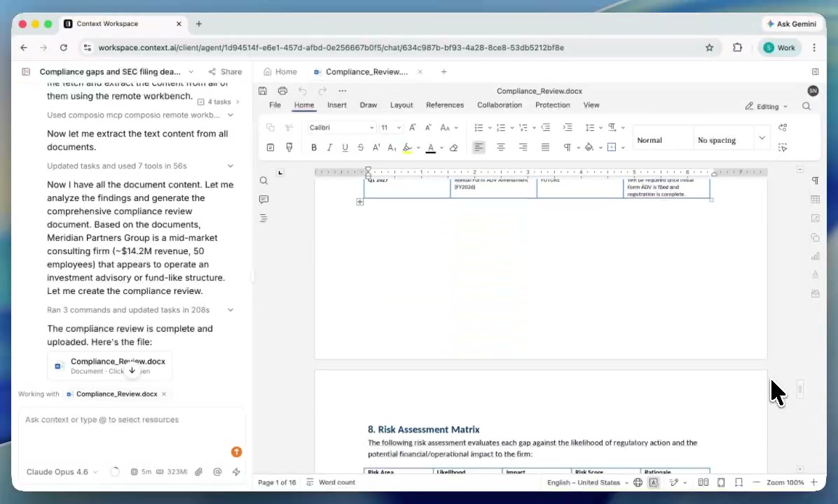Increase indent in the ribbon
The width and height of the screenshot is (838, 504).
(x=568, y=127)
